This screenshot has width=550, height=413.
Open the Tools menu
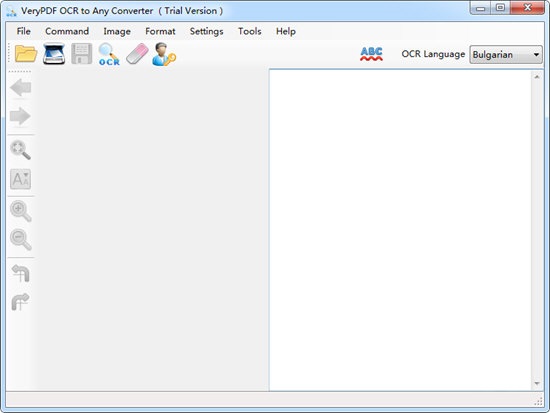[x=250, y=31]
